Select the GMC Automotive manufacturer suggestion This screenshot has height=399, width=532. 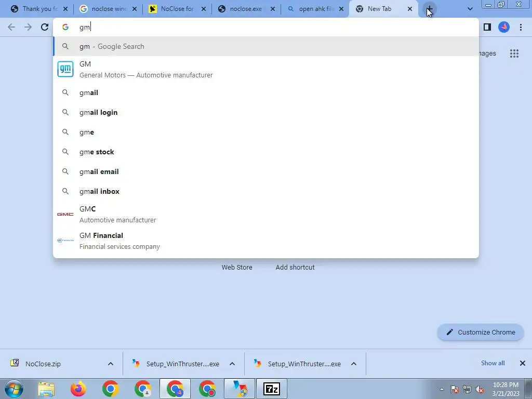(266, 214)
